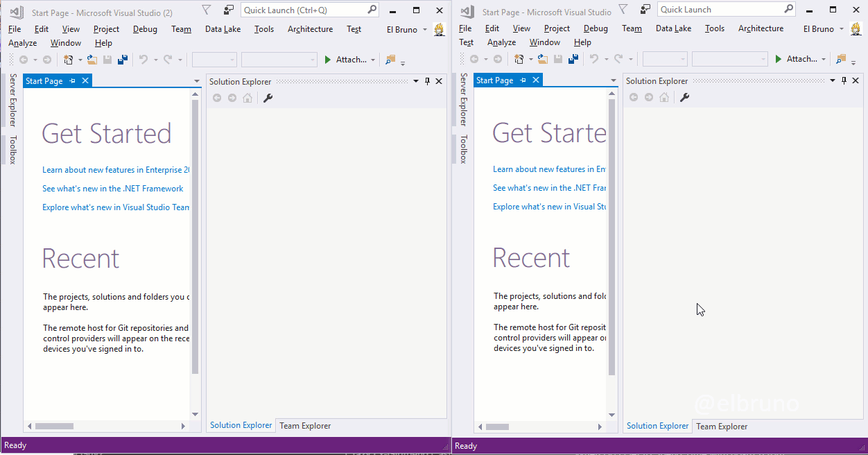This screenshot has width=868, height=455.
Task: Switch to Team Explorer tab in right window
Action: pyautogui.click(x=722, y=427)
